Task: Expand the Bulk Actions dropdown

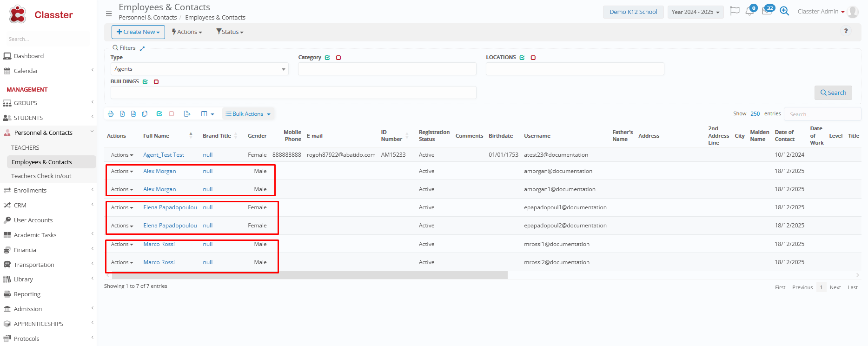Action: [248, 114]
